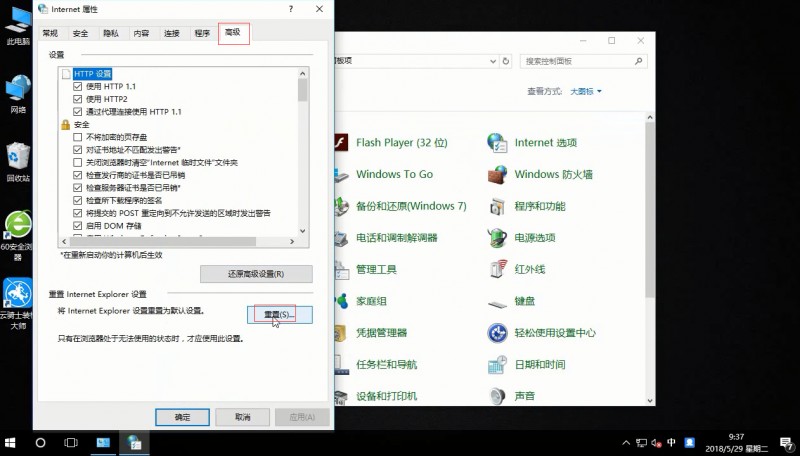The image size is (800, 456).
Task: Select 云骑士装机大师 desktop shortcut
Action: 17,303
